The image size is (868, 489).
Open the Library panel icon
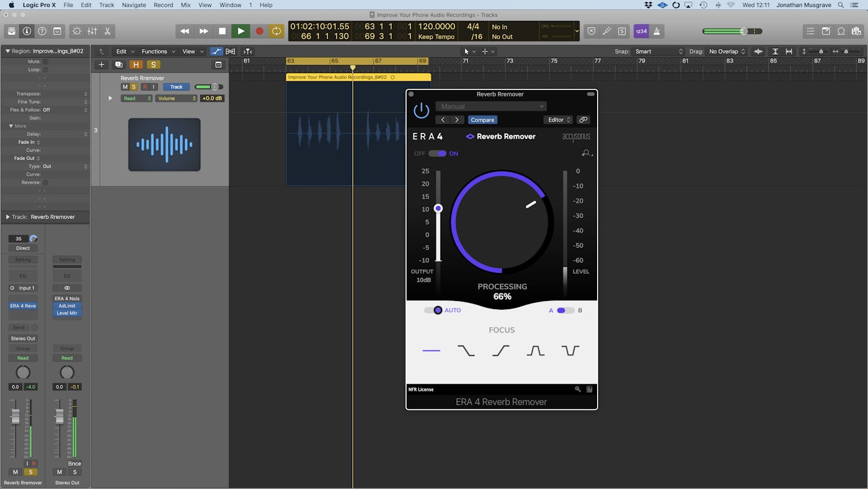(x=11, y=31)
